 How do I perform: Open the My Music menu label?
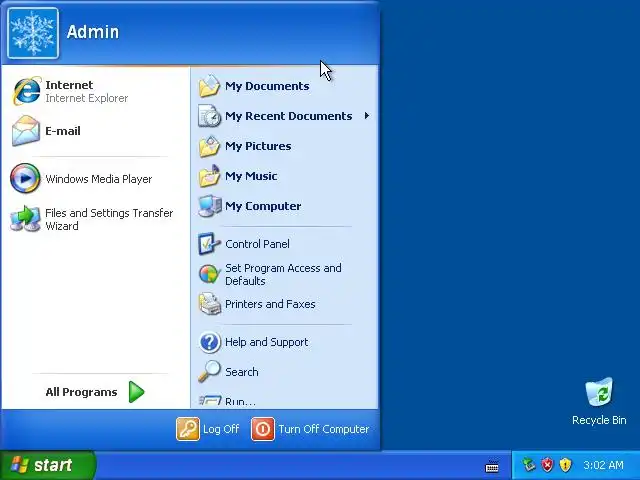coord(251,176)
